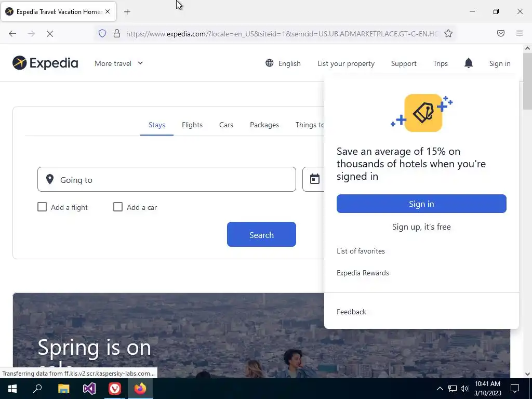Open Visual Studio from the taskbar
This screenshot has width=532, height=399.
(89, 389)
